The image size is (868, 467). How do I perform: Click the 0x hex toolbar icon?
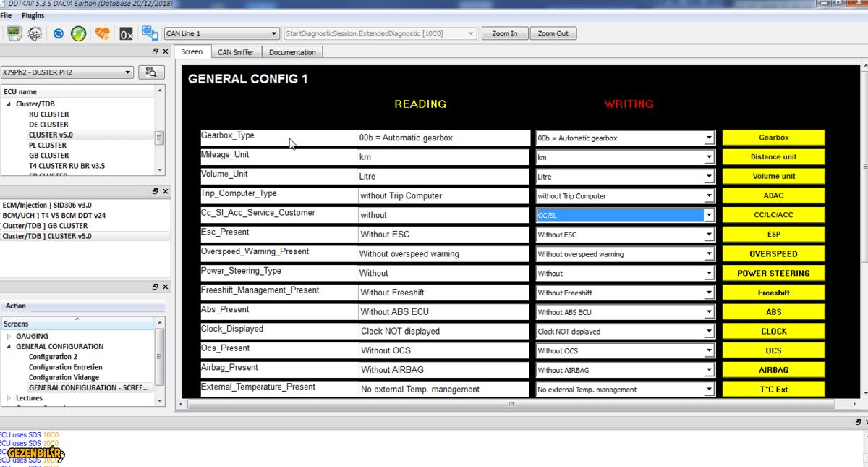click(126, 33)
